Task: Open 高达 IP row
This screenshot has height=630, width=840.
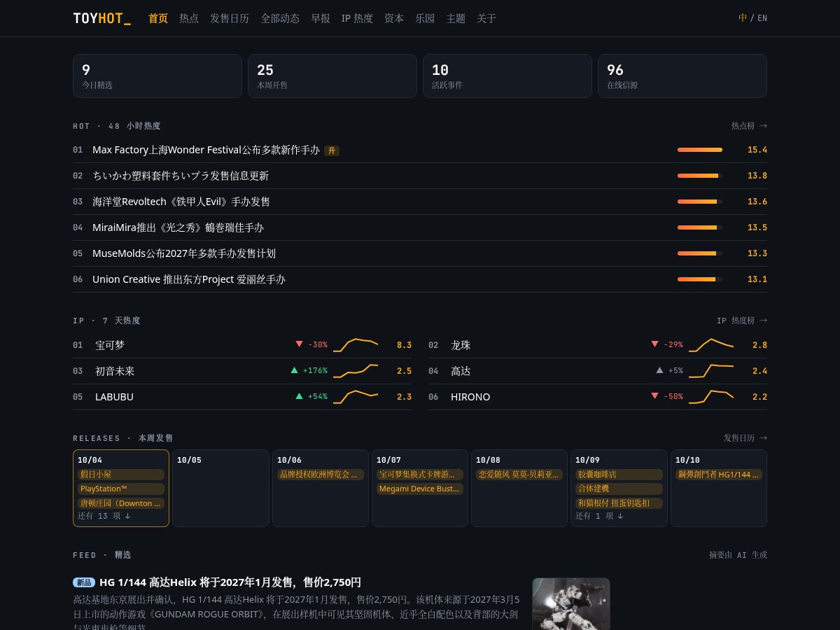Action: point(598,371)
